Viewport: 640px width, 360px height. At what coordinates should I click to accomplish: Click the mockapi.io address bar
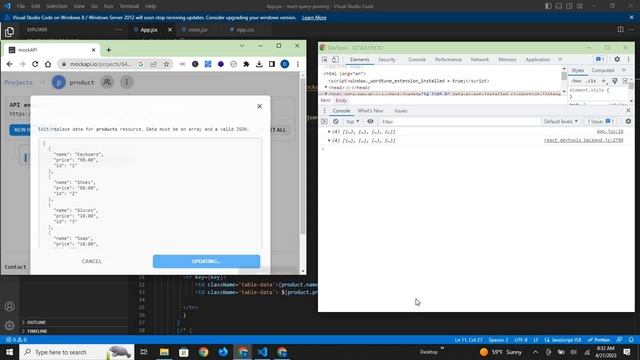tap(100, 64)
